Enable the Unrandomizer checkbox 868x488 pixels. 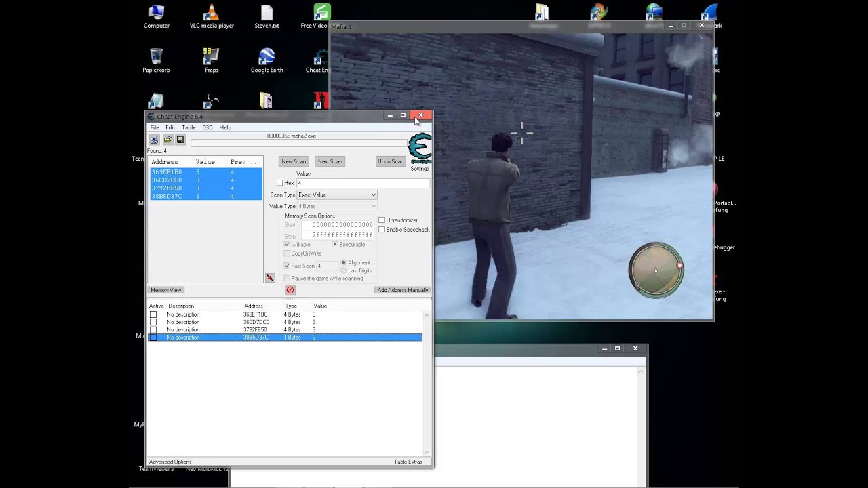point(382,220)
